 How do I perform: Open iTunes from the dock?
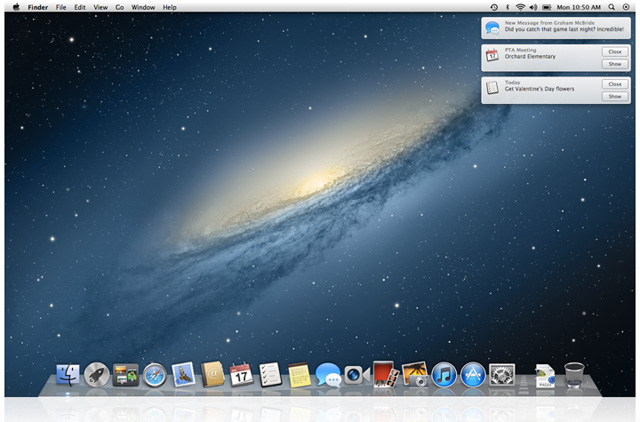(444, 375)
